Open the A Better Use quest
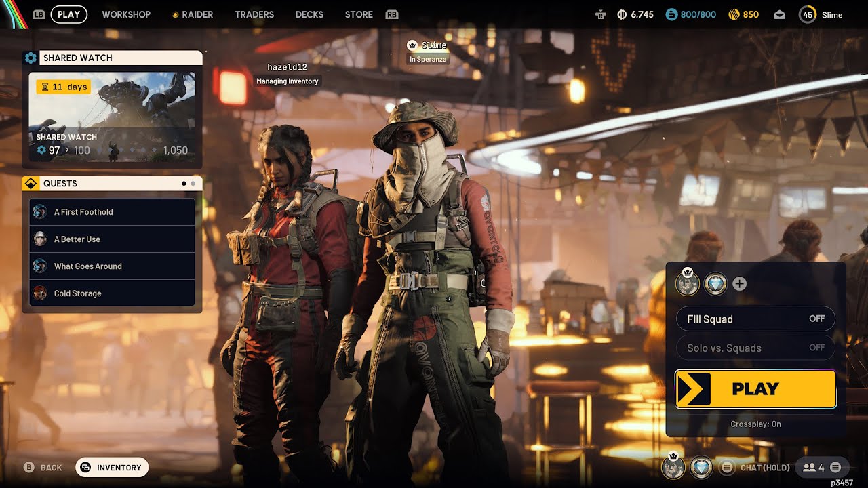The height and width of the screenshot is (488, 868). [x=112, y=239]
